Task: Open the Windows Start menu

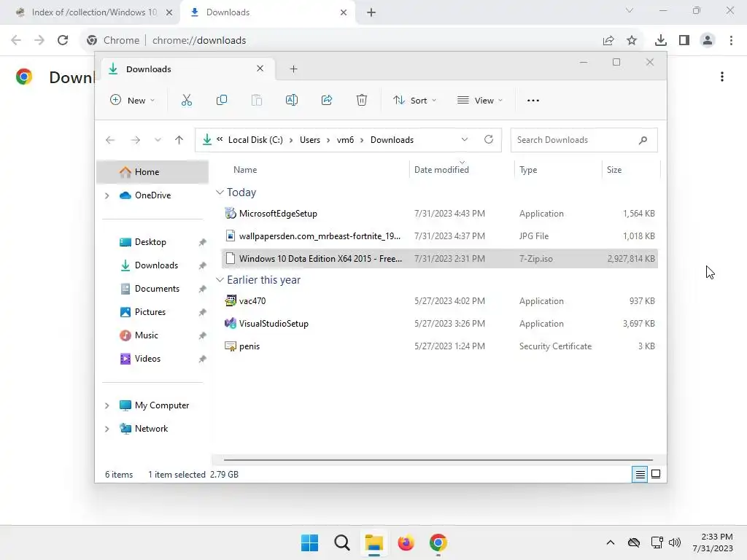Action: (x=309, y=542)
